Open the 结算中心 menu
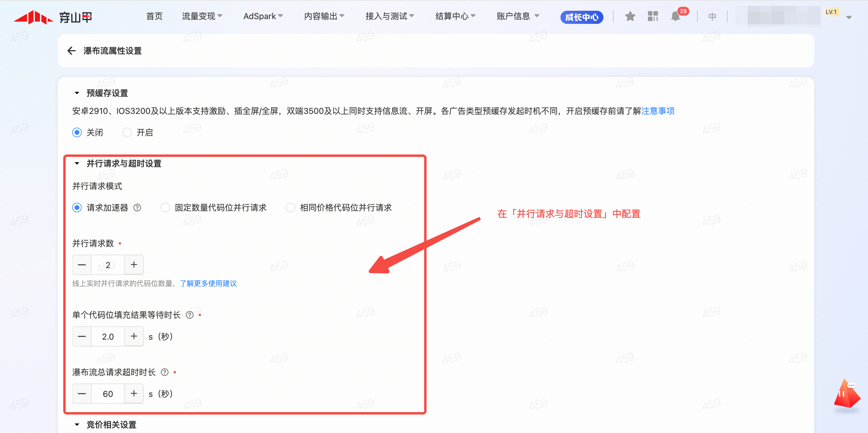Screen dimensions: 868x433 tap(455, 16)
